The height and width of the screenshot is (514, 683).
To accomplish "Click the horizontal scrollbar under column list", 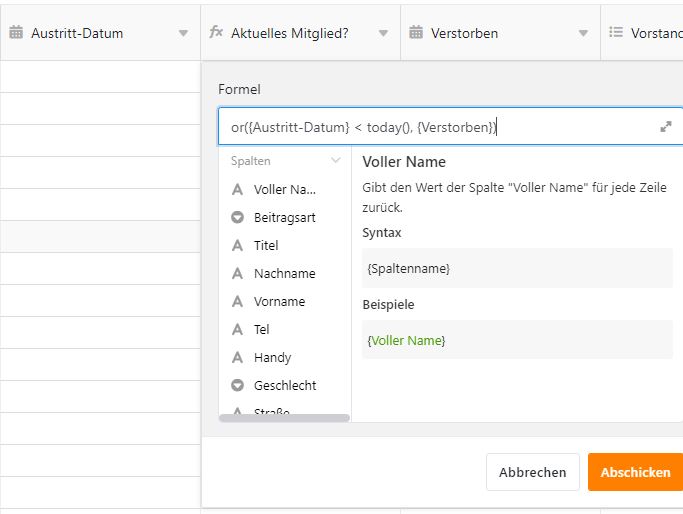I will pyautogui.click(x=284, y=418).
